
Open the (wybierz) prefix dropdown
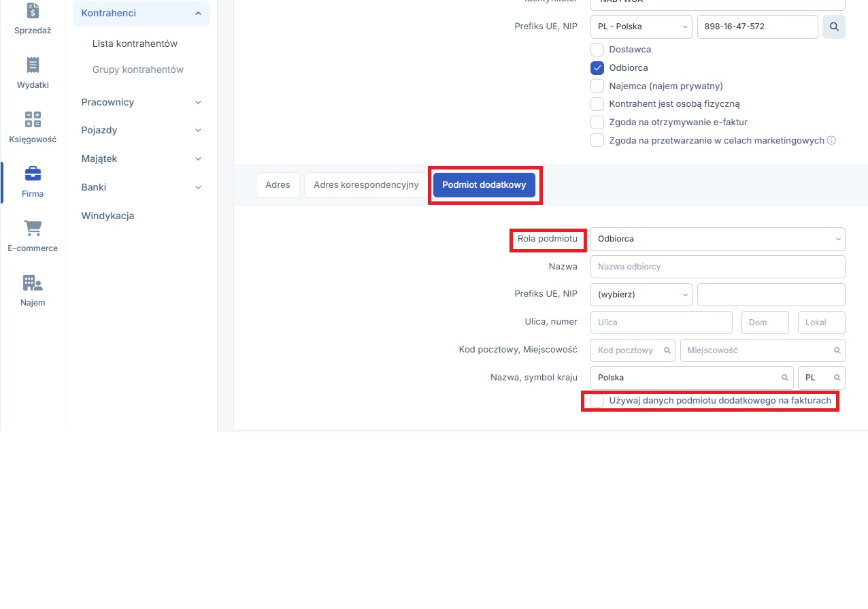(641, 295)
